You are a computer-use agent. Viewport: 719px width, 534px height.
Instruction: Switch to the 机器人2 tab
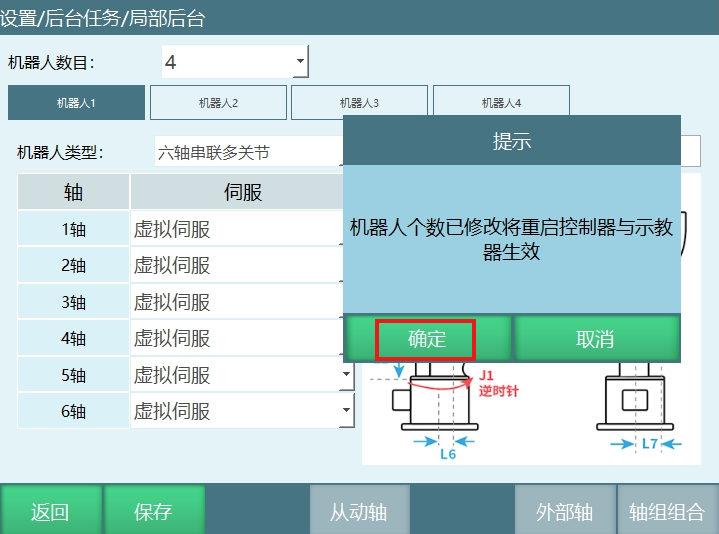218,103
